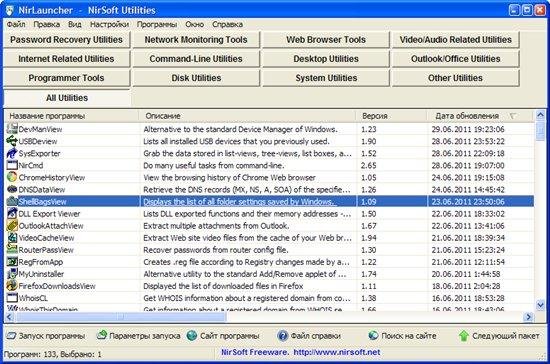Open the Правка menu
The width and height of the screenshot is (550, 364).
(x=47, y=25)
